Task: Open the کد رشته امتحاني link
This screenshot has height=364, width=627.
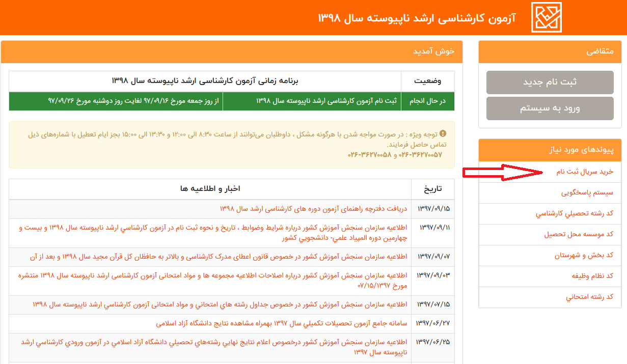Action: pos(590,297)
